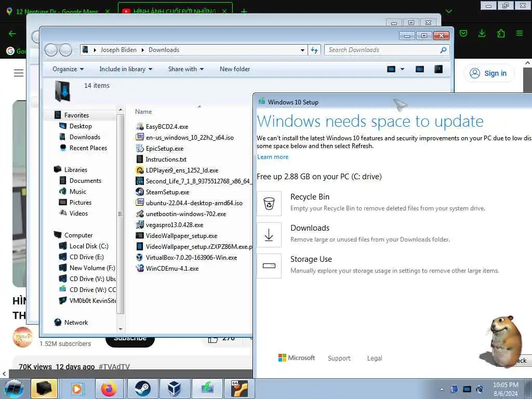Open the Storage Use drive icon
This screenshot has height=399, width=532.
pos(269,266)
